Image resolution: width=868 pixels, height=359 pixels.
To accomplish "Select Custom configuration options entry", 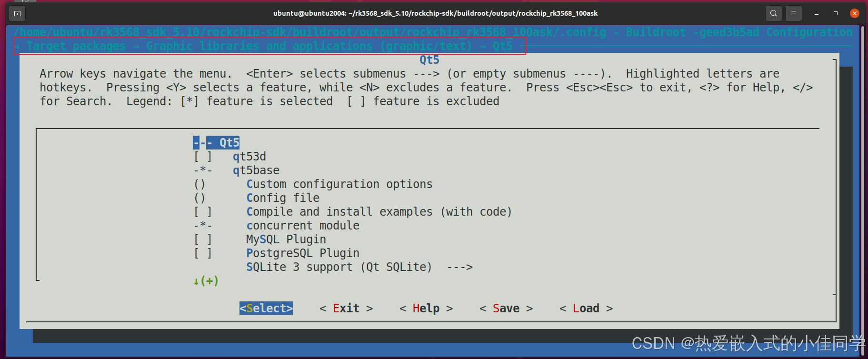I will 339,184.
